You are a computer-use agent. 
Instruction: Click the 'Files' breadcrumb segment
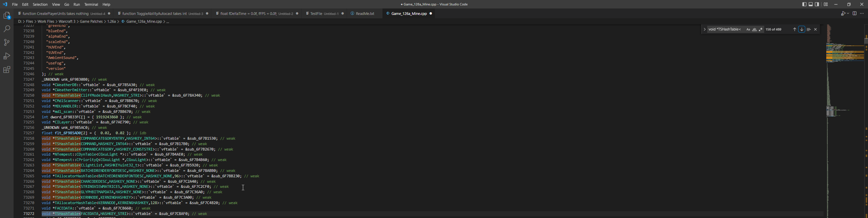(30, 21)
